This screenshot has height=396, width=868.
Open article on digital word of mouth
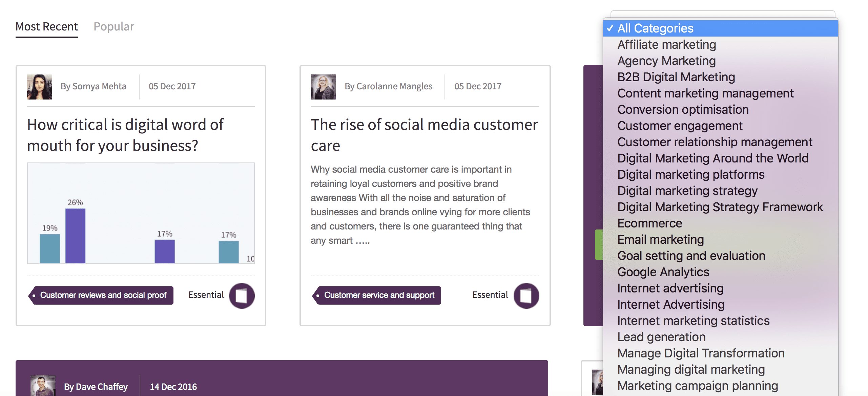pos(125,135)
